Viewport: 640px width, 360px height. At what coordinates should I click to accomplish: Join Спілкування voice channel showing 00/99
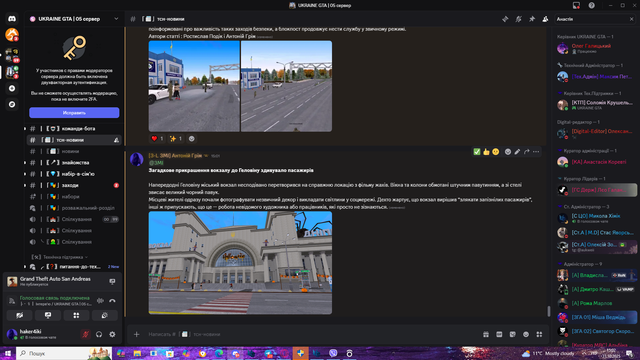[73, 219]
